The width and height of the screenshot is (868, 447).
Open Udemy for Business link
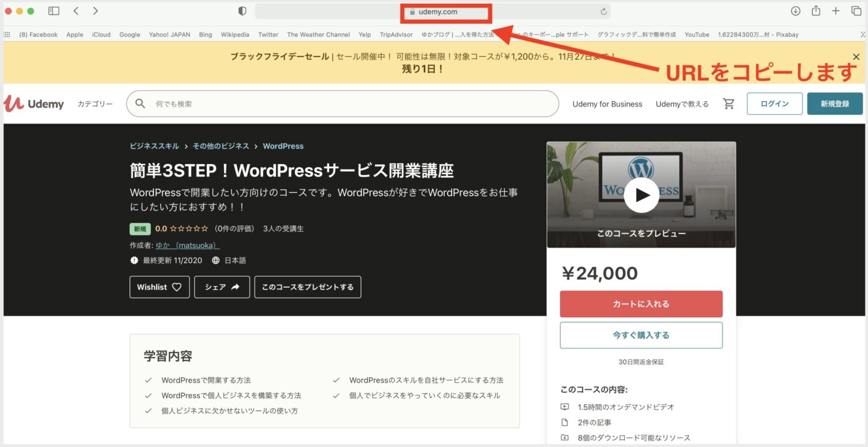pyautogui.click(x=607, y=104)
